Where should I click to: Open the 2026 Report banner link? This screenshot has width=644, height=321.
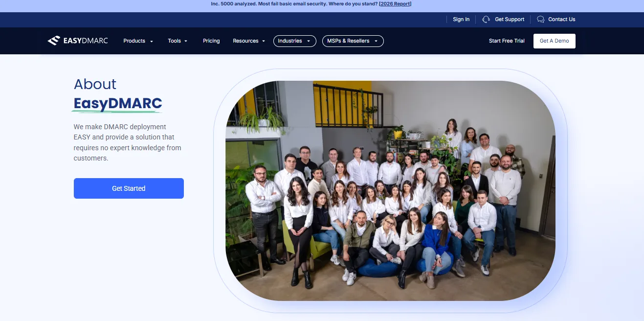click(x=395, y=4)
